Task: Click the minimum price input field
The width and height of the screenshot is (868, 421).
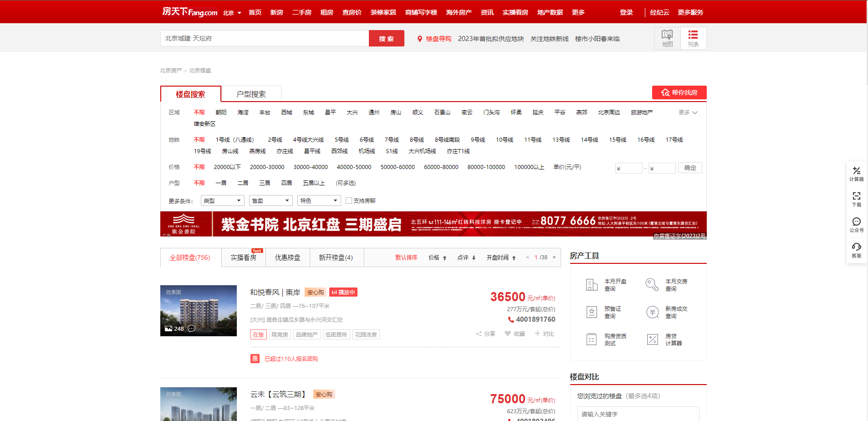Action: tap(628, 168)
